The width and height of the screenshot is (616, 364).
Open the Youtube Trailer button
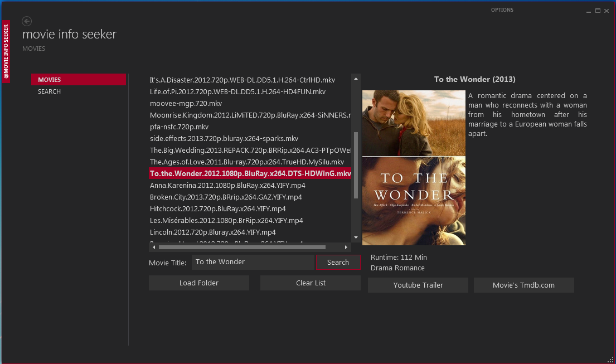tap(418, 285)
